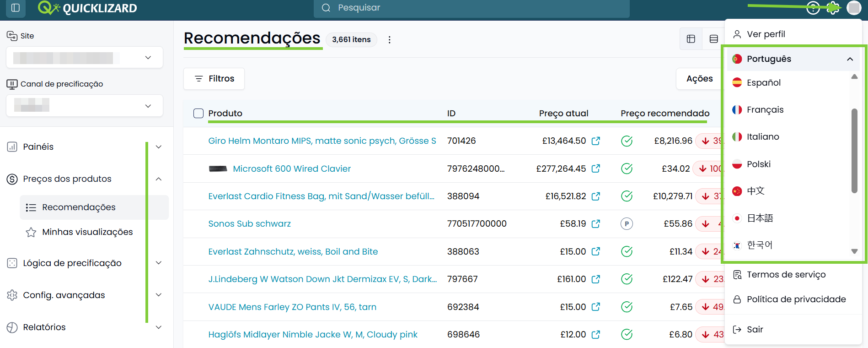
Task: Open the Filtros button
Action: (214, 79)
